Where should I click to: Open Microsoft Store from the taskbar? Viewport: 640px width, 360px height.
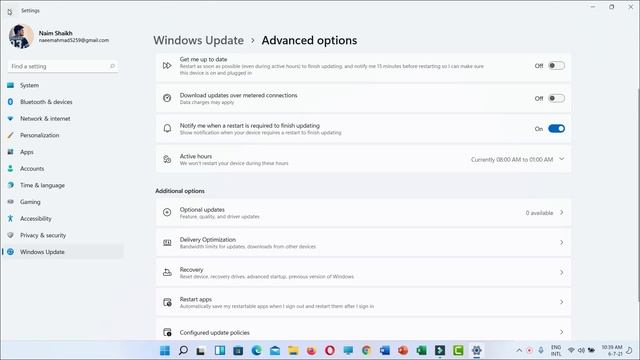(238, 350)
